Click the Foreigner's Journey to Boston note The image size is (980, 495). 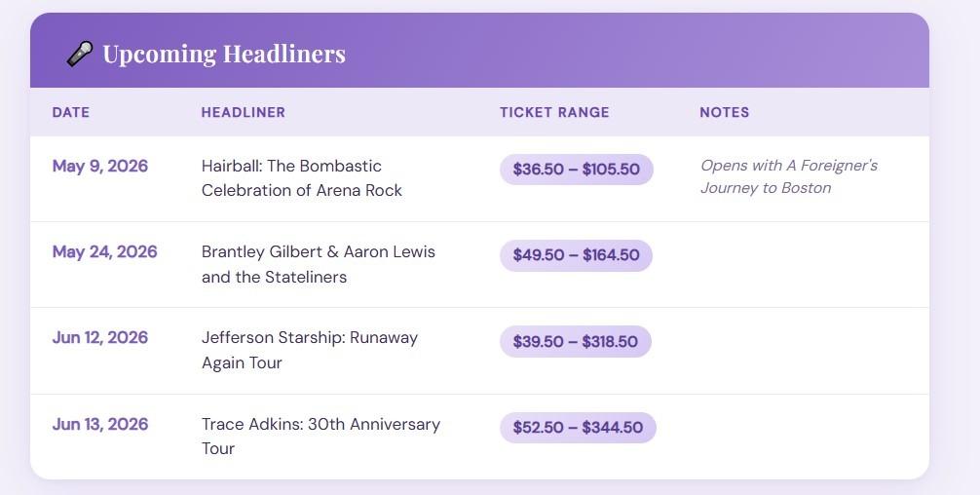pyautogui.click(x=789, y=176)
